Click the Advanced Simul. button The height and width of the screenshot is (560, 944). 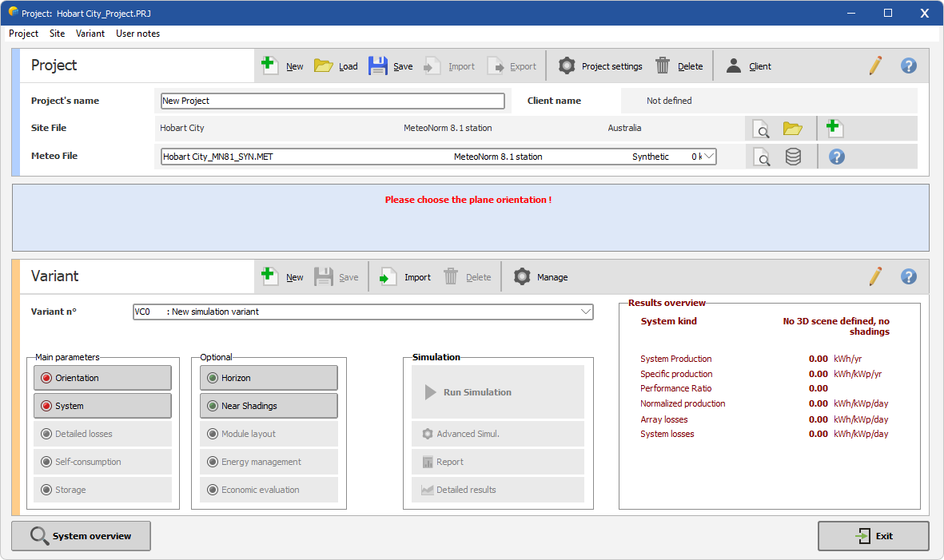click(x=498, y=434)
